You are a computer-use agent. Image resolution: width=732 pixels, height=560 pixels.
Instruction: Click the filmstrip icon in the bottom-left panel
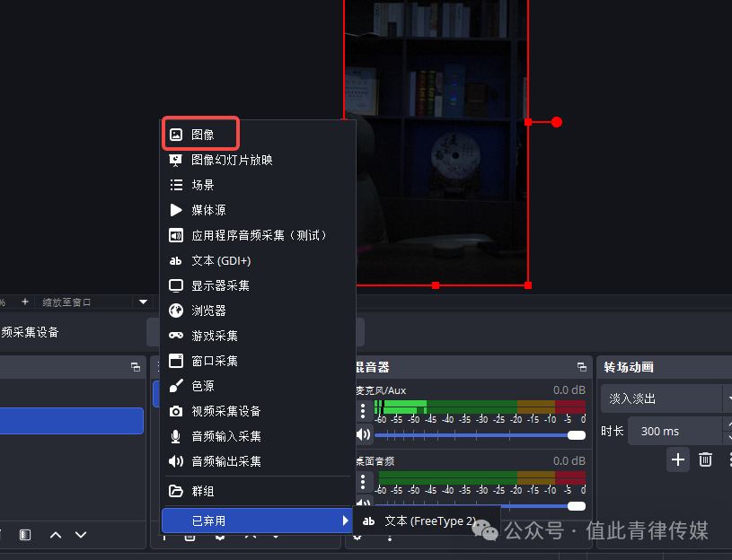click(x=24, y=534)
